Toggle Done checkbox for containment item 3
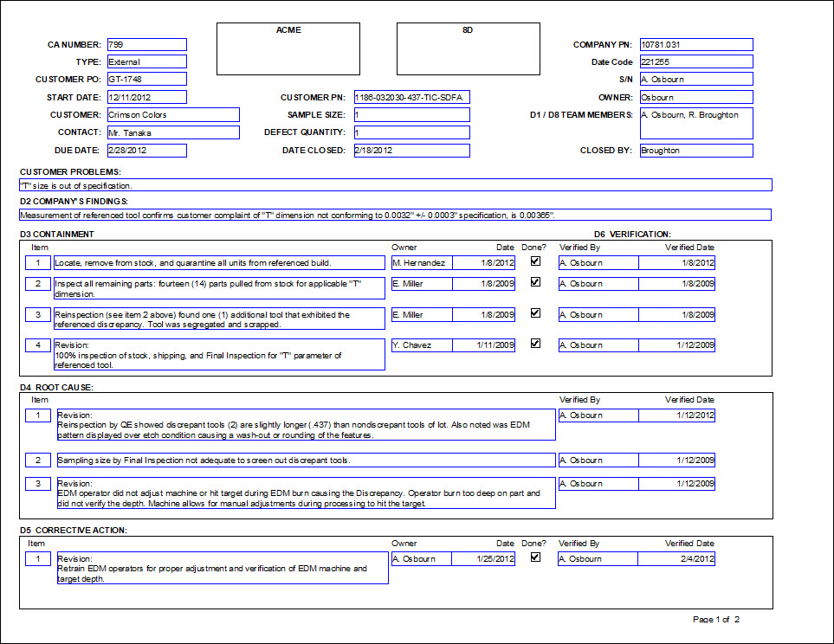The height and width of the screenshot is (644, 834). click(x=535, y=313)
